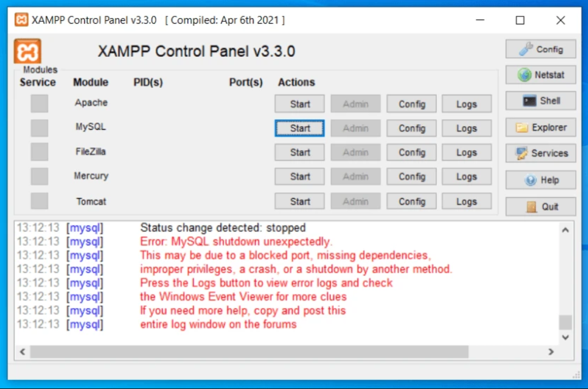Close the XAMPP Control Panel window
588x389 pixels.
(x=560, y=20)
